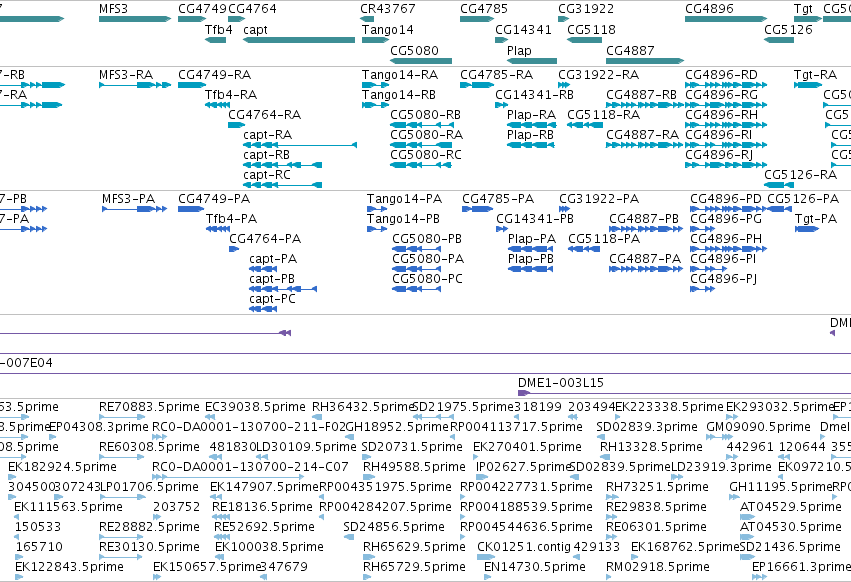Select the Plap-RA transcript
Screen dimensions: 851x582
coord(530,125)
